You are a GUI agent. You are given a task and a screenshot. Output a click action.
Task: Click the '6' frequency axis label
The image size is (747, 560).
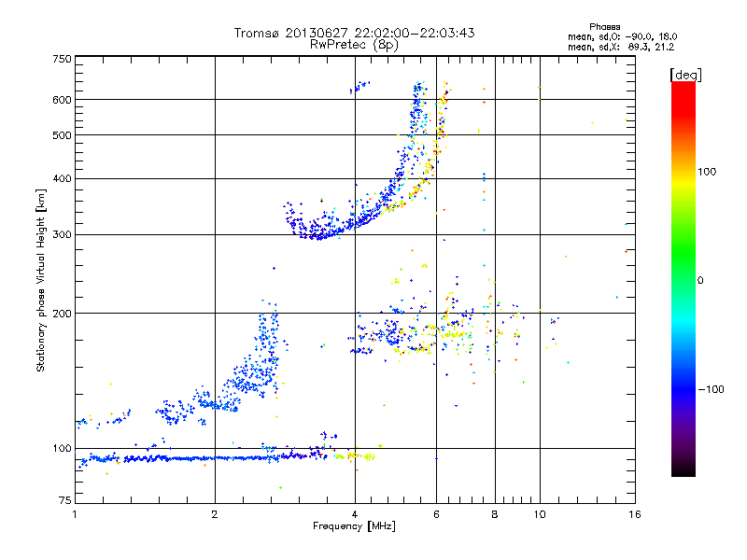(436, 514)
